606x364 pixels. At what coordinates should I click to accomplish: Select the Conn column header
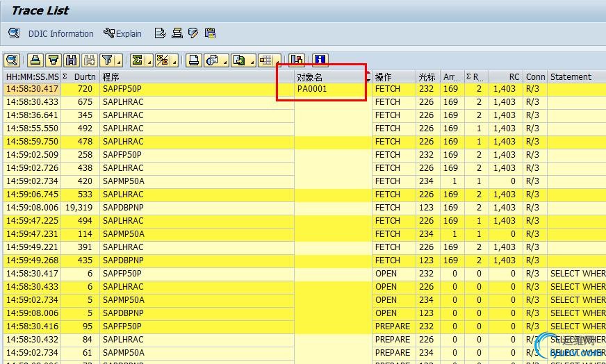pyautogui.click(x=535, y=77)
